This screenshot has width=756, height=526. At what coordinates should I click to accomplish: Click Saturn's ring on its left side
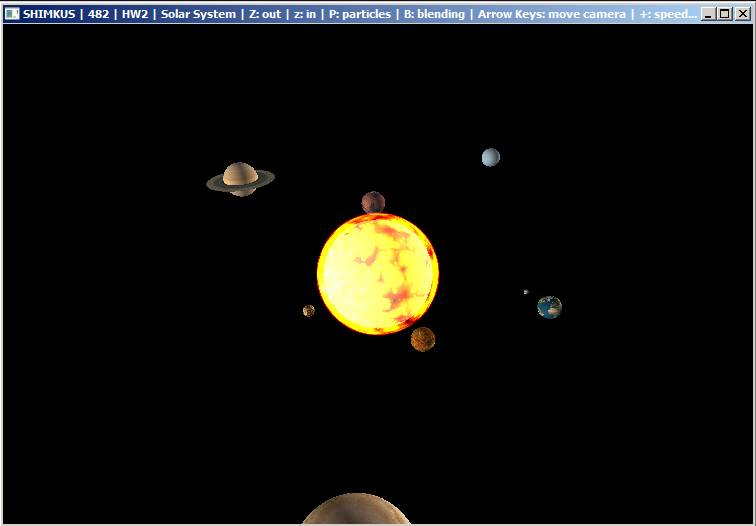click(213, 183)
